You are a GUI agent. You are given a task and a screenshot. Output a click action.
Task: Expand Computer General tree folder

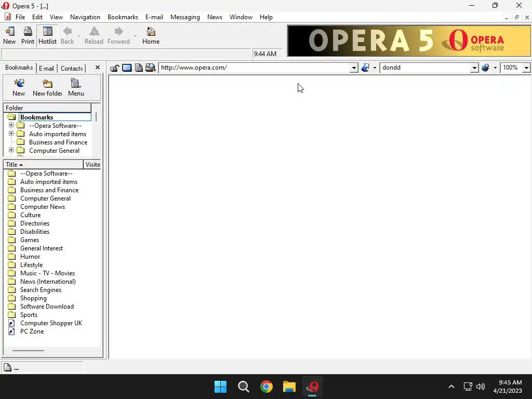coord(11,150)
